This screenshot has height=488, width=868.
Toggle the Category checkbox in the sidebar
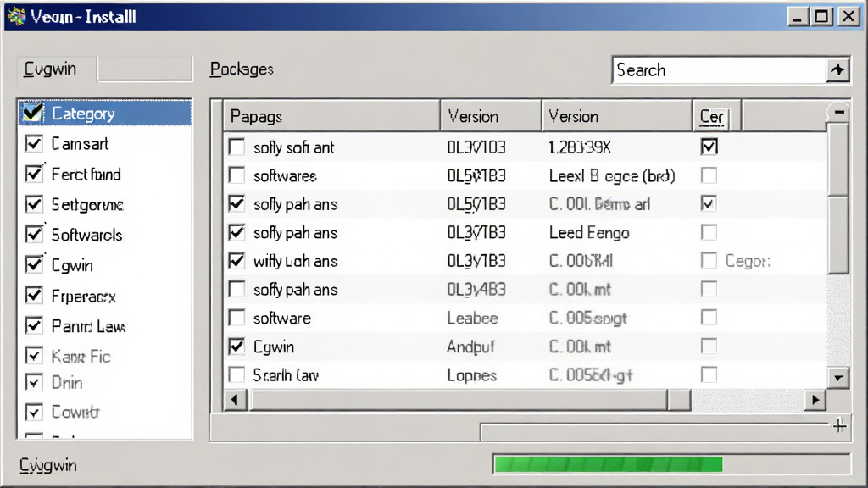(33, 113)
